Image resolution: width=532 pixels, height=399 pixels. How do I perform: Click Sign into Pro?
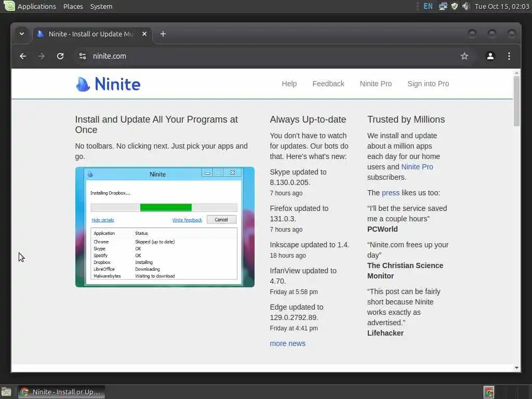pos(428,84)
